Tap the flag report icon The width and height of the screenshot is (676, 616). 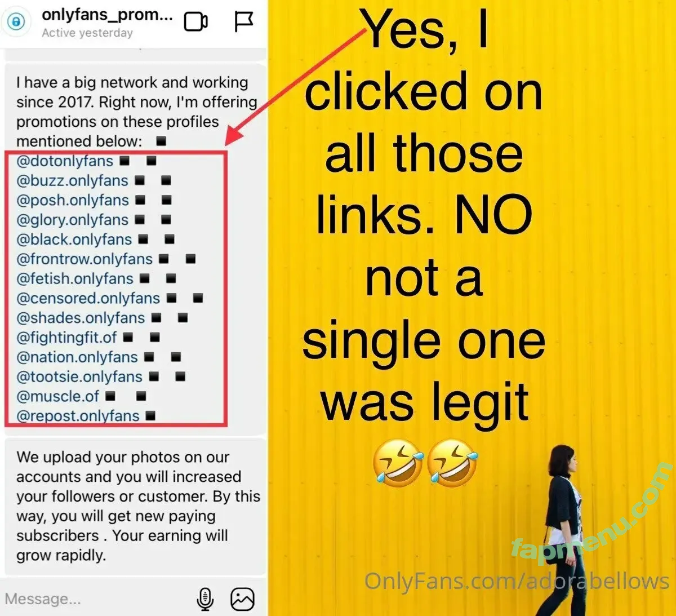243,22
